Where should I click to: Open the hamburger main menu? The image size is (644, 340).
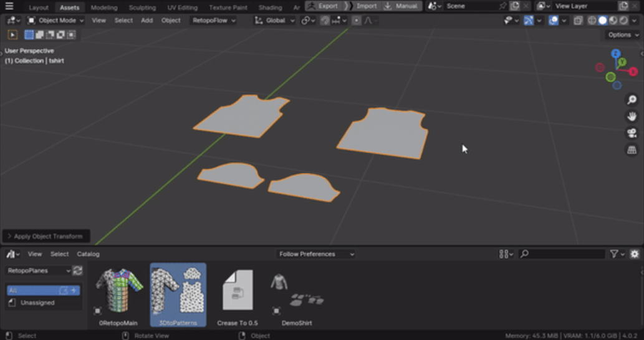pyautogui.click(x=9, y=6)
